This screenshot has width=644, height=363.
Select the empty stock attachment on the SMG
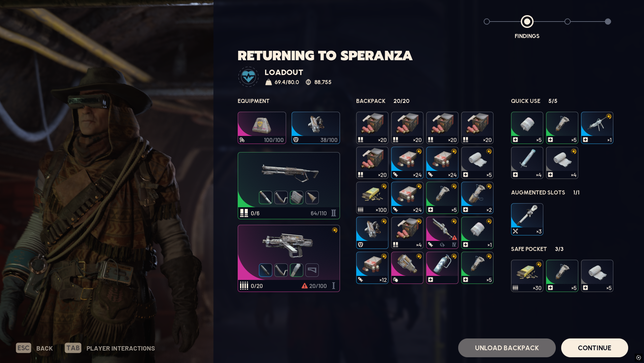pyautogui.click(x=312, y=270)
